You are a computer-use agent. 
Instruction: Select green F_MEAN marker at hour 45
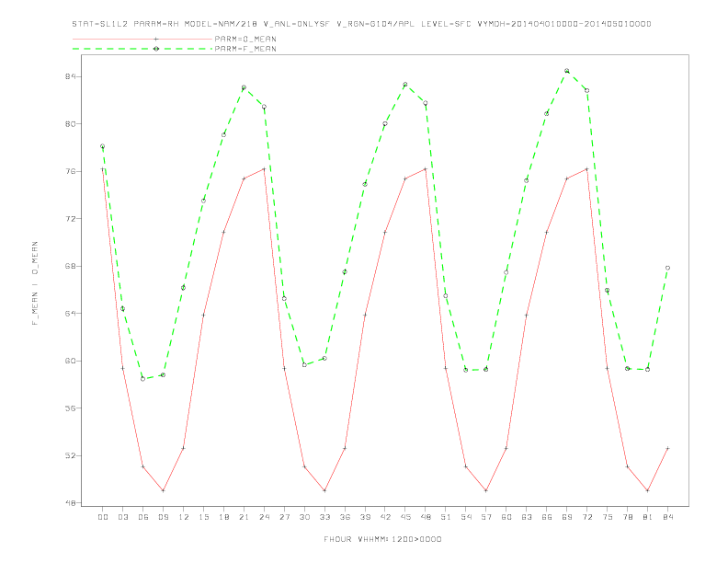pyautogui.click(x=405, y=85)
